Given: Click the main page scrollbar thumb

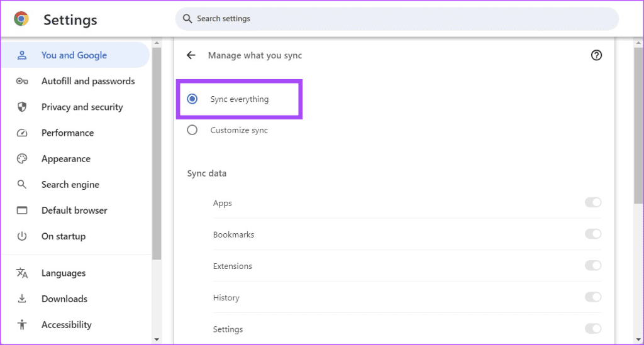Looking at the screenshot, I should tap(638, 125).
